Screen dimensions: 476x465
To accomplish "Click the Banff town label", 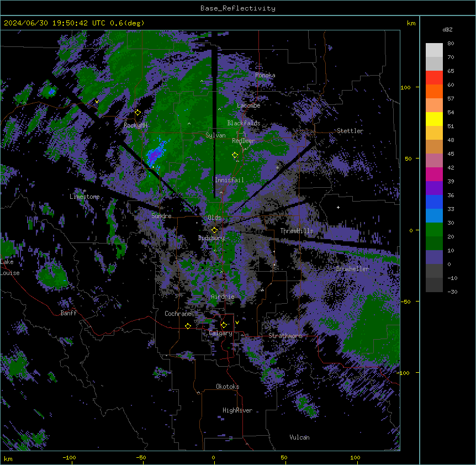I will (68, 313).
